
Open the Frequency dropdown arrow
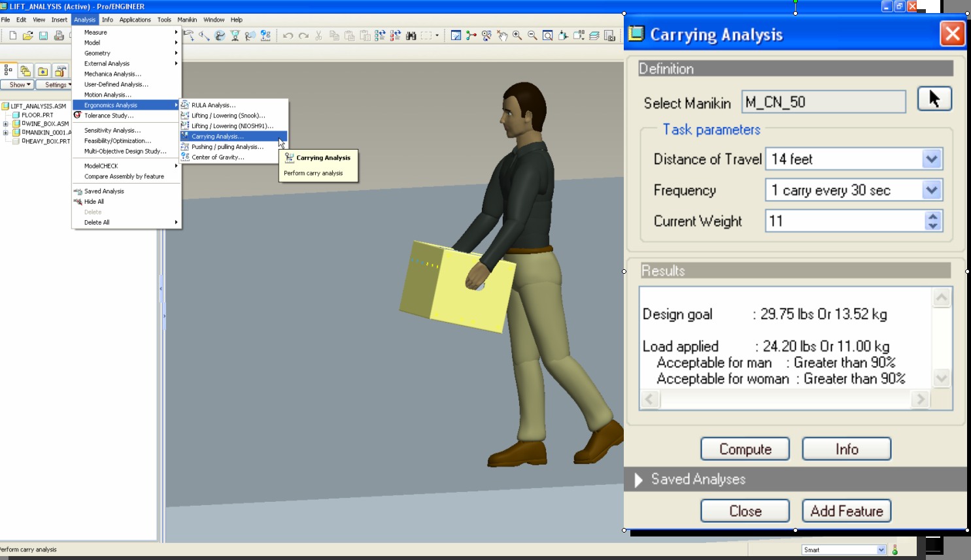(x=931, y=190)
